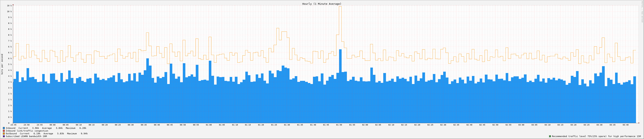Screen dimensions: 644x139
Task: Select the 23:45 time axis marker
Action: [13, 125]
